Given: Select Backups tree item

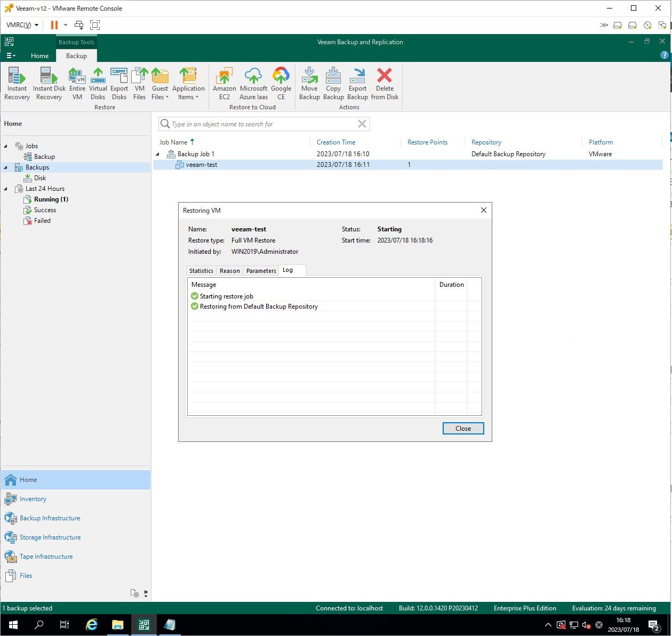Looking at the screenshot, I should (37, 167).
